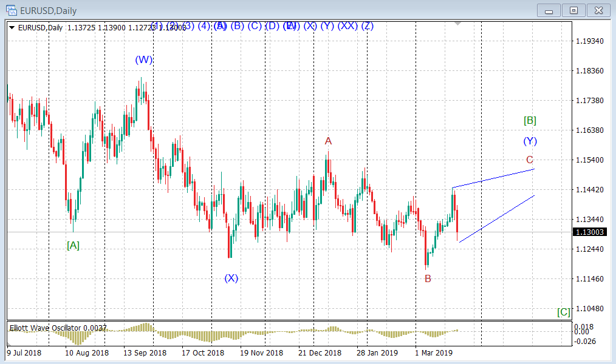This screenshot has width=616, height=364.
Task: Select the blue (W) wave label at the September peak
Action: tap(143, 59)
